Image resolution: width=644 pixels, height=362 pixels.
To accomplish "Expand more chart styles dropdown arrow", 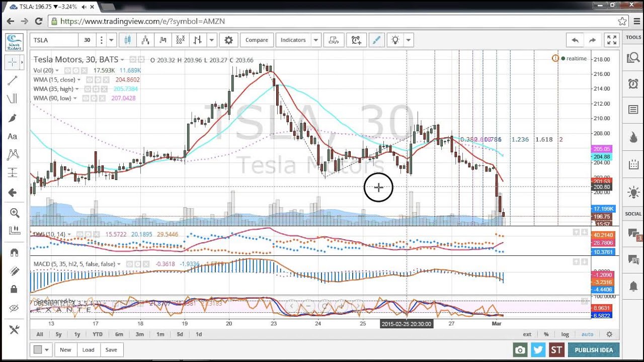I will pyautogui.click(x=212, y=40).
